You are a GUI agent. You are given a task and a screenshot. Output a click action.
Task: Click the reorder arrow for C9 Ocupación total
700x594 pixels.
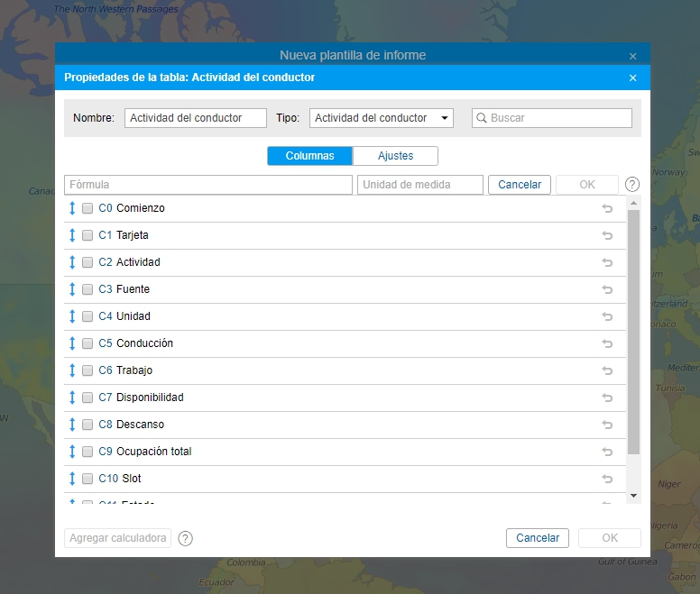pyautogui.click(x=72, y=452)
